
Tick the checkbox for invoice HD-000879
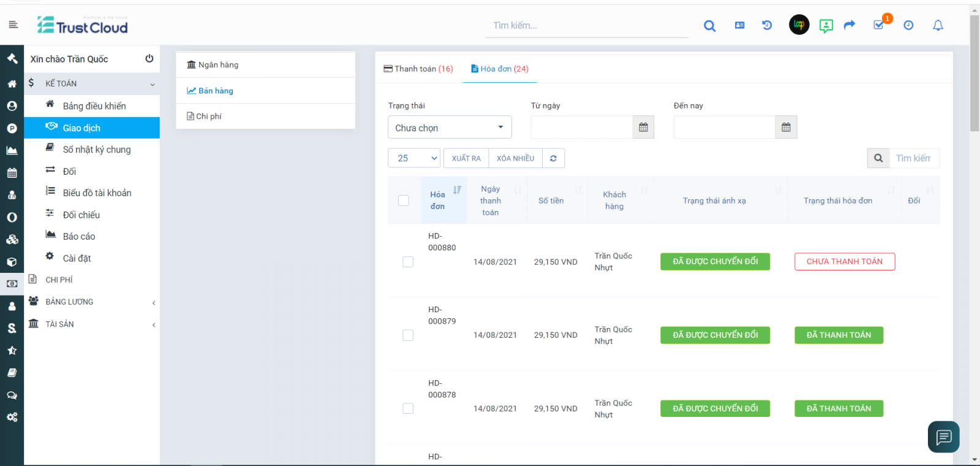tap(408, 335)
